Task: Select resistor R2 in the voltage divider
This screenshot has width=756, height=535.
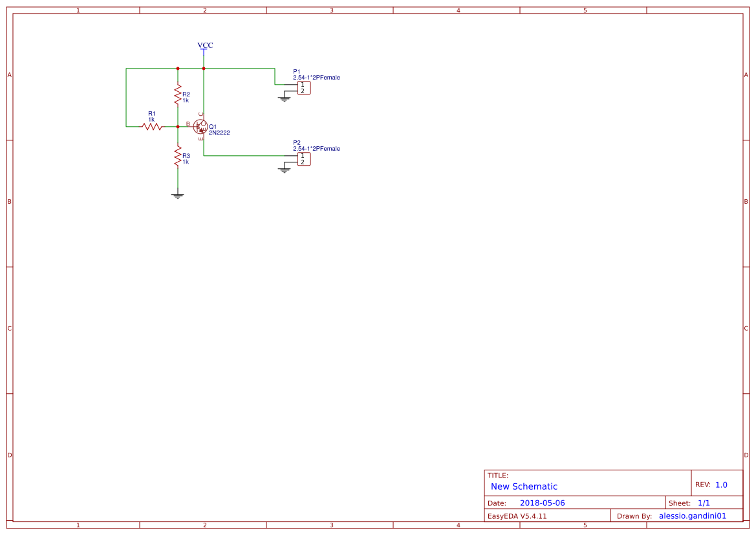Action: 177,93
